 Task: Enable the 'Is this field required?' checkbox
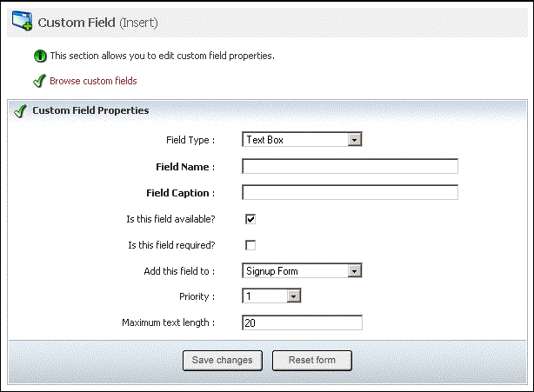pos(250,245)
